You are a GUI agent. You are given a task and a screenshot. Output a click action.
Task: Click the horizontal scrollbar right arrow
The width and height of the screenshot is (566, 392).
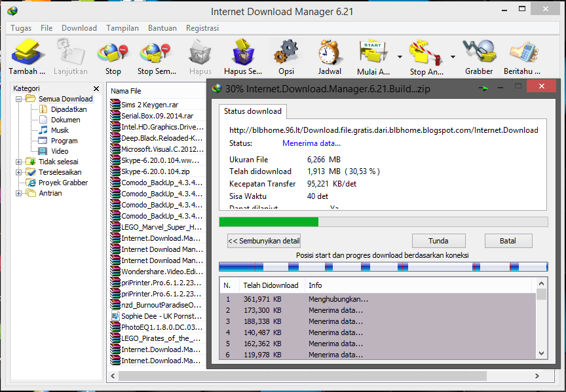pyautogui.click(x=537, y=376)
